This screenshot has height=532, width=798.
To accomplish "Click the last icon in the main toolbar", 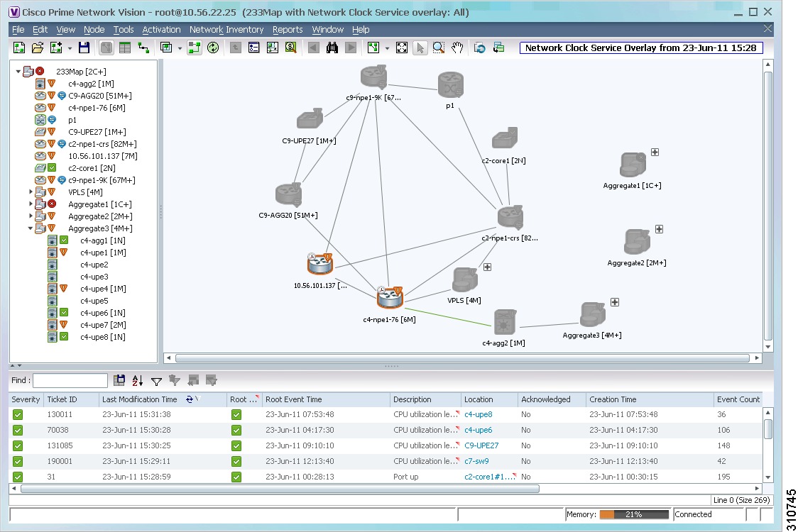I will pyautogui.click(x=498, y=48).
